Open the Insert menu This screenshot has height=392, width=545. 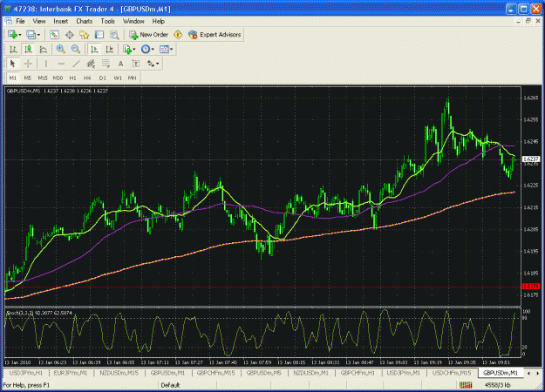(60, 21)
